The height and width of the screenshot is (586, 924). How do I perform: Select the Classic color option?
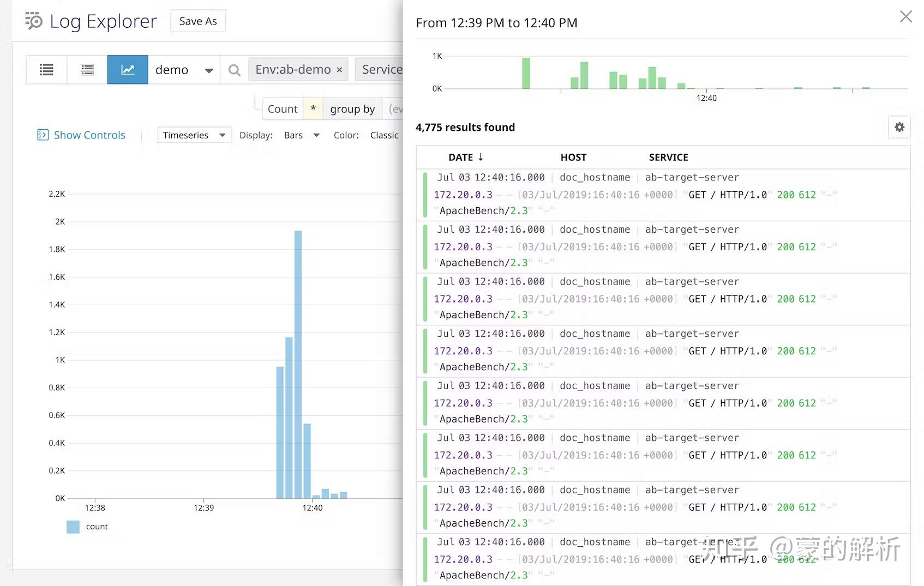click(384, 135)
